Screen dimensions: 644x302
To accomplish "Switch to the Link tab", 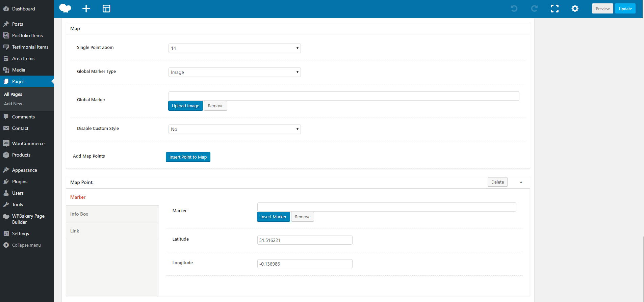I will (x=112, y=231).
